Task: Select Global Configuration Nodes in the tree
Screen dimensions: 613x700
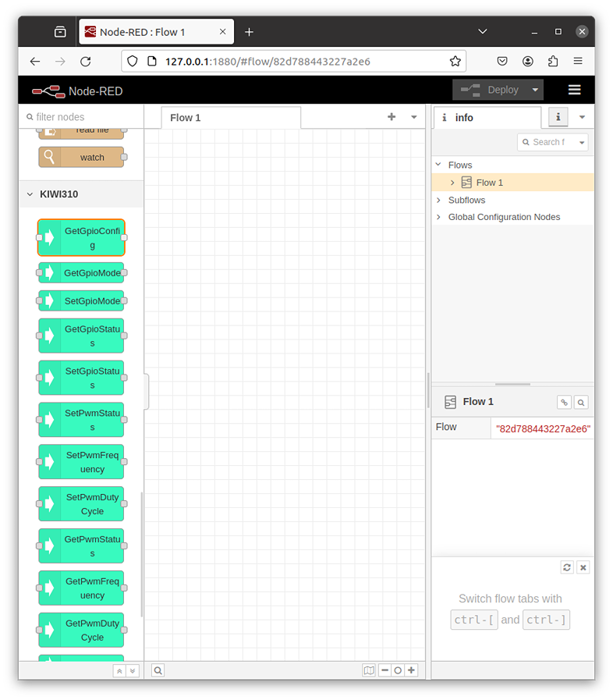Action: point(504,217)
